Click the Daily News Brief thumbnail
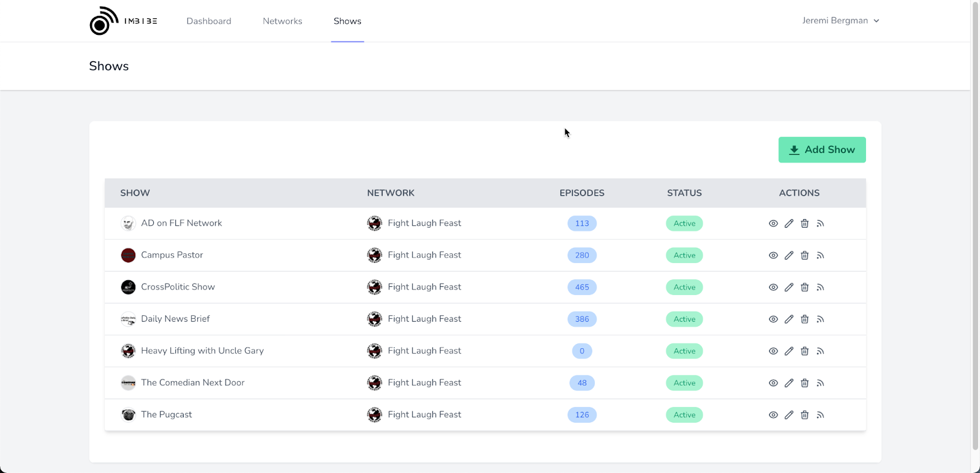This screenshot has width=980, height=473. 128,319
